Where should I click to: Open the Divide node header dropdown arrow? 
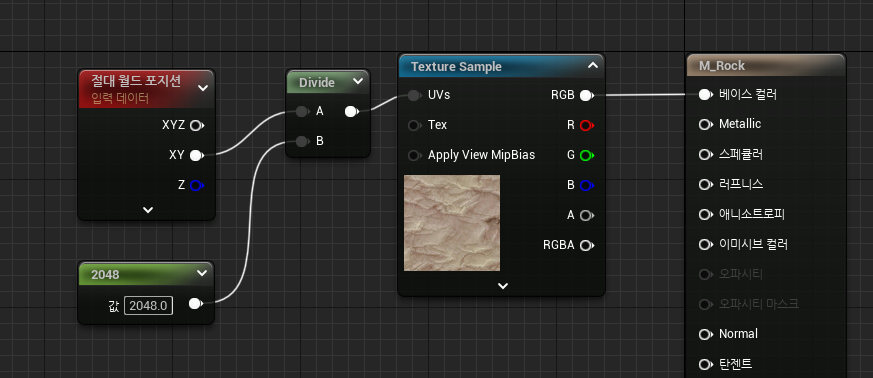(x=357, y=82)
